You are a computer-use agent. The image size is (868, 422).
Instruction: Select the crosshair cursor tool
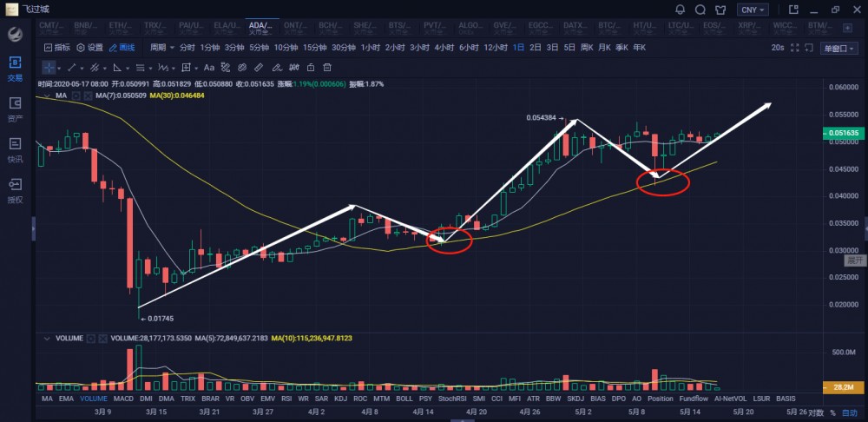[x=49, y=67]
